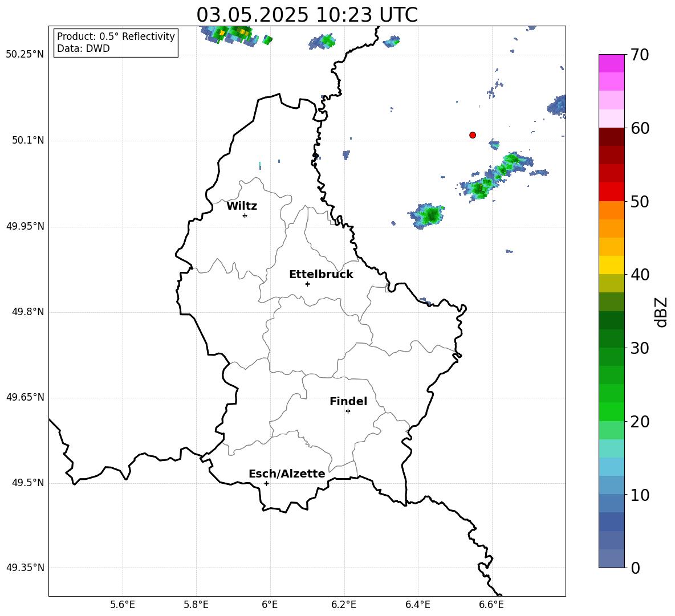Click the 6.6°E longitude label

[x=491, y=605]
